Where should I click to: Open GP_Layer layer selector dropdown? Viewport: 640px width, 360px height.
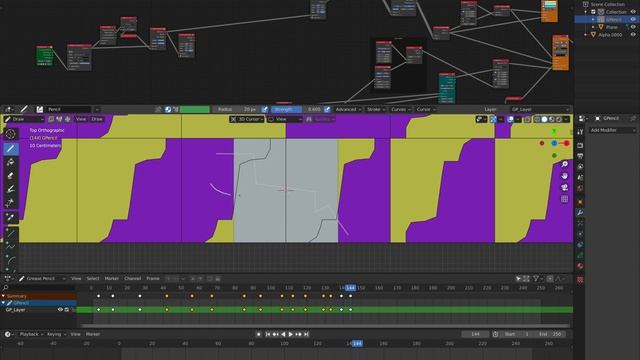click(x=540, y=109)
